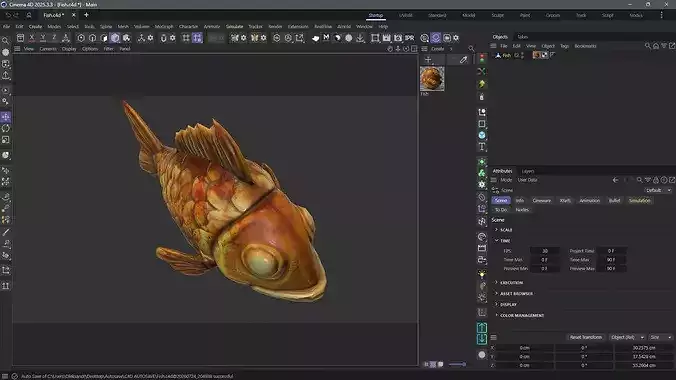Click the To Do button
The height and width of the screenshot is (380, 676).
tap(501, 210)
